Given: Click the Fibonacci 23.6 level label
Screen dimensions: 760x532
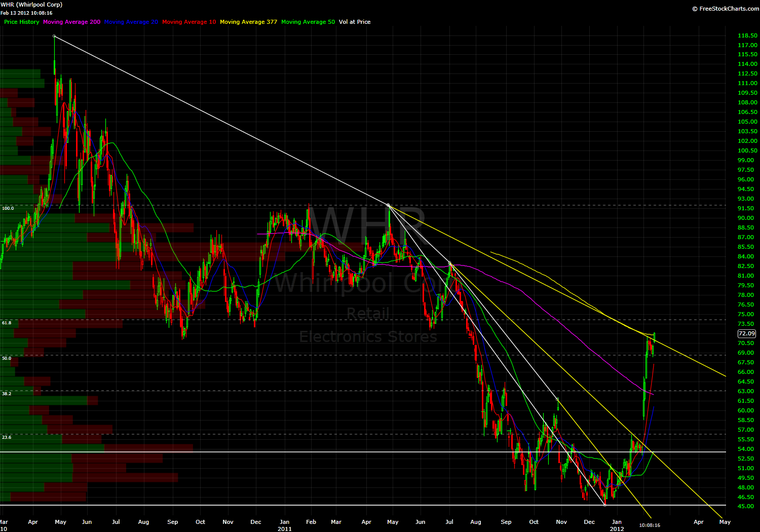Looking at the screenshot, I should tap(7, 437).
